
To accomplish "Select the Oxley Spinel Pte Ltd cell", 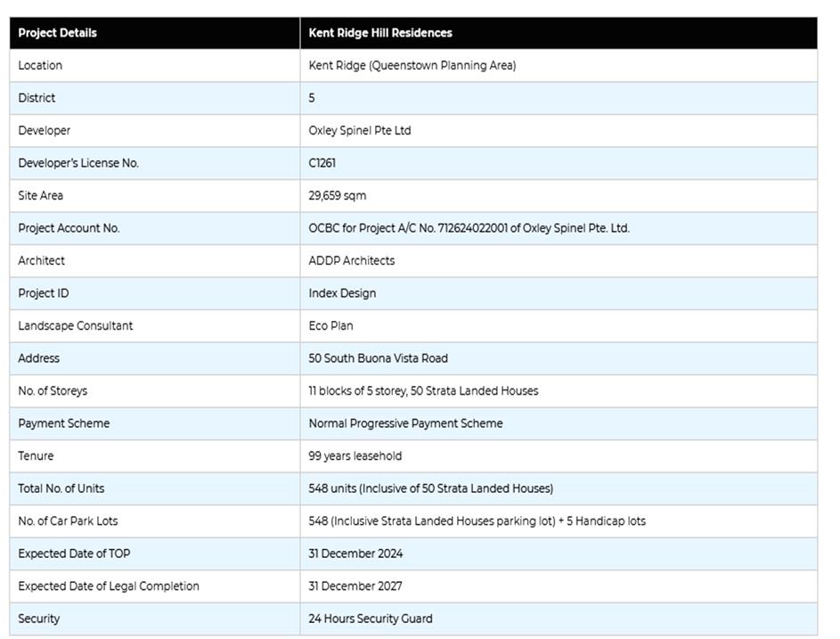I will [x=360, y=130].
